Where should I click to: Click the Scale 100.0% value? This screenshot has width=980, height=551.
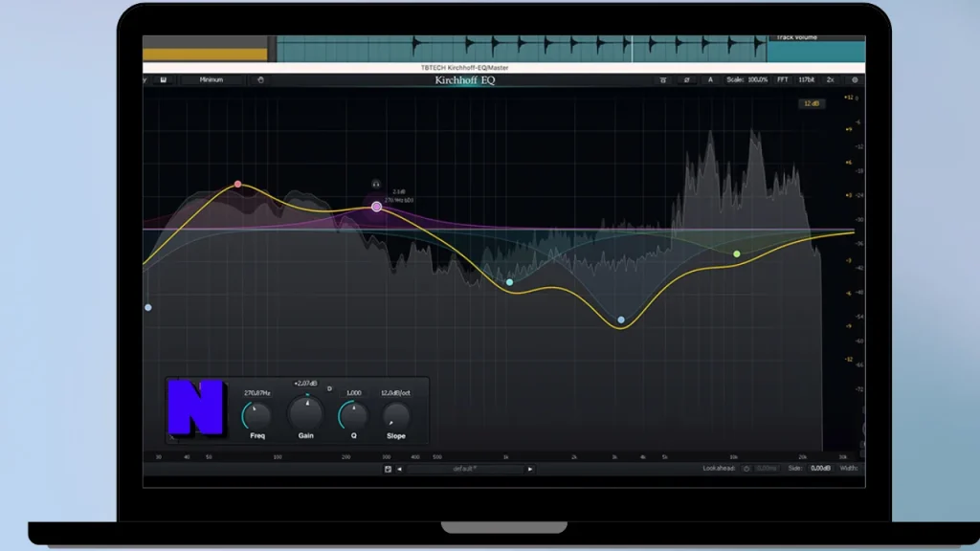758,80
